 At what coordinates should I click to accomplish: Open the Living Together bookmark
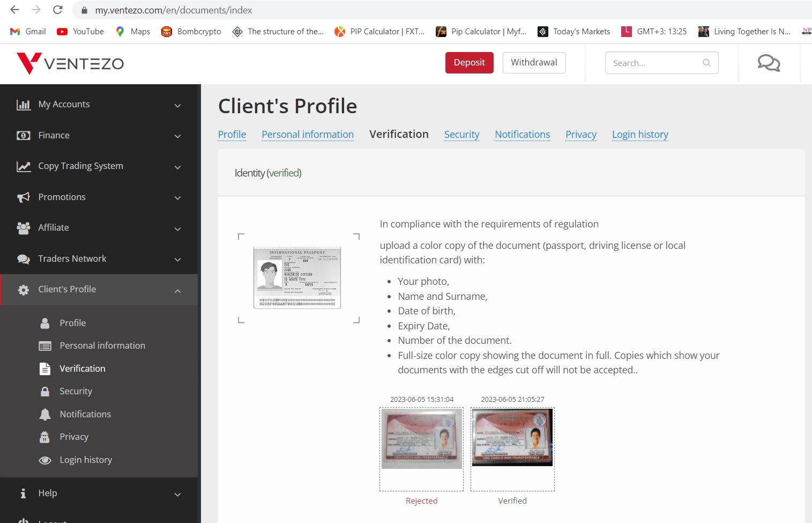(x=744, y=32)
